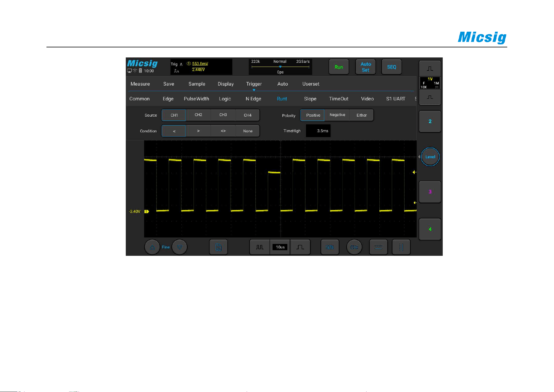Image resolution: width=554 pixels, height=392 pixels.
Task: Open channel 2 button
Action: tap(430, 121)
